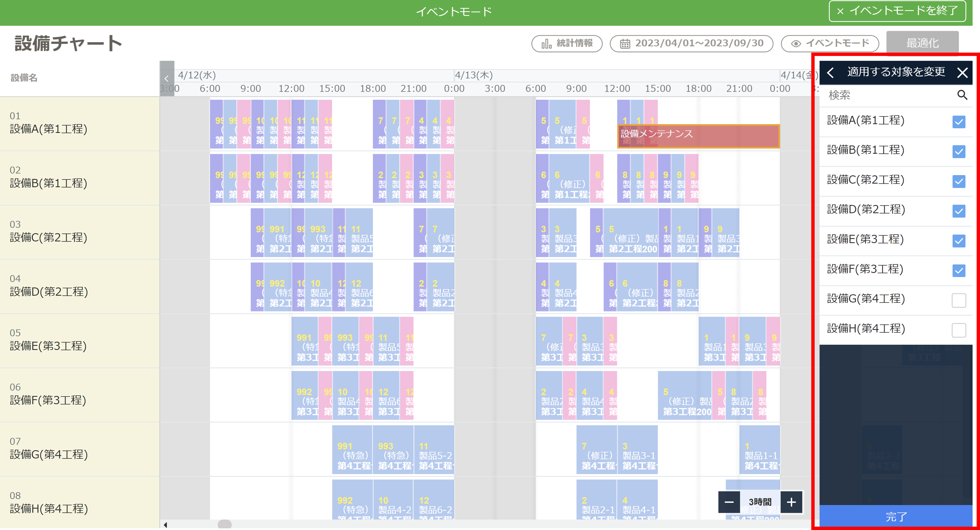This screenshot has height=530, width=980.
Task: Click the 完了 button
Action: point(896,516)
